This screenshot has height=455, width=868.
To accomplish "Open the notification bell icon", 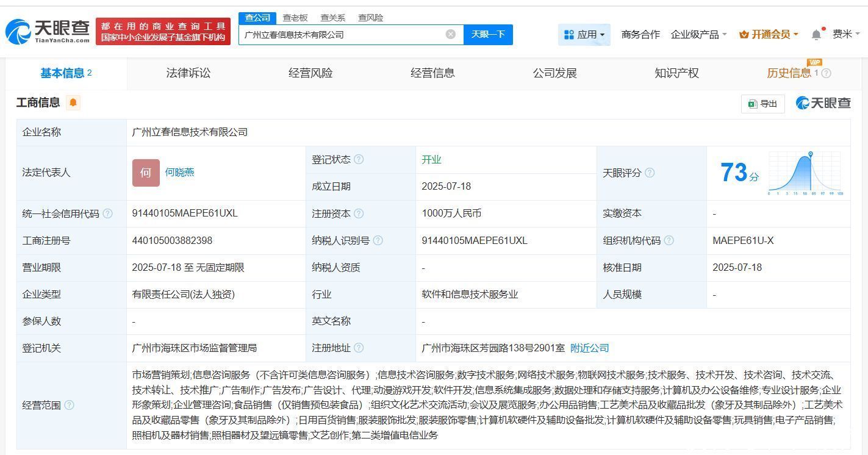I will 816,35.
